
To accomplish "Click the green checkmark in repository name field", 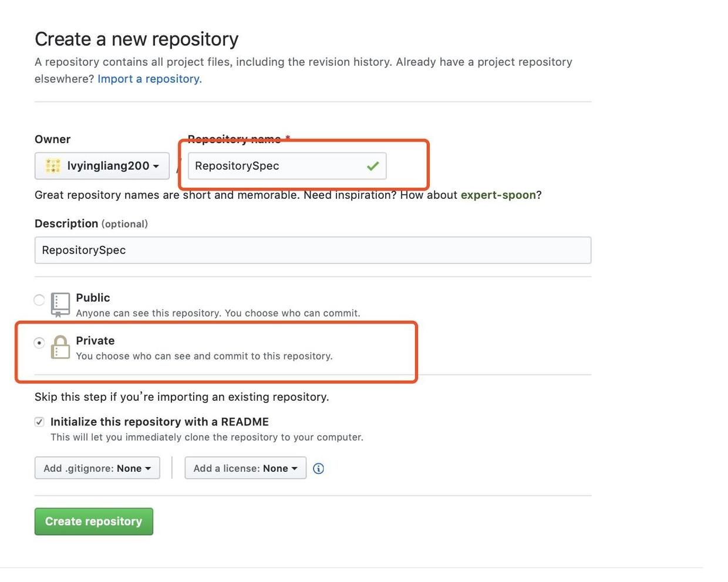I will [372, 166].
